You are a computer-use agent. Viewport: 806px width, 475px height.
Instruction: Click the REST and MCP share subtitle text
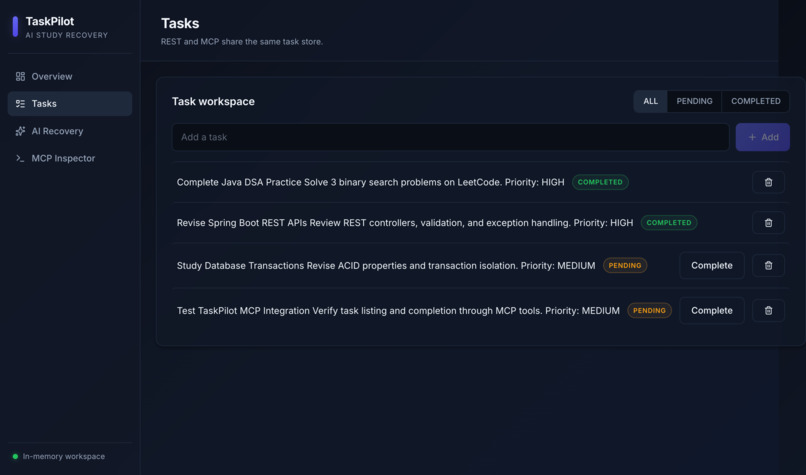click(242, 42)
